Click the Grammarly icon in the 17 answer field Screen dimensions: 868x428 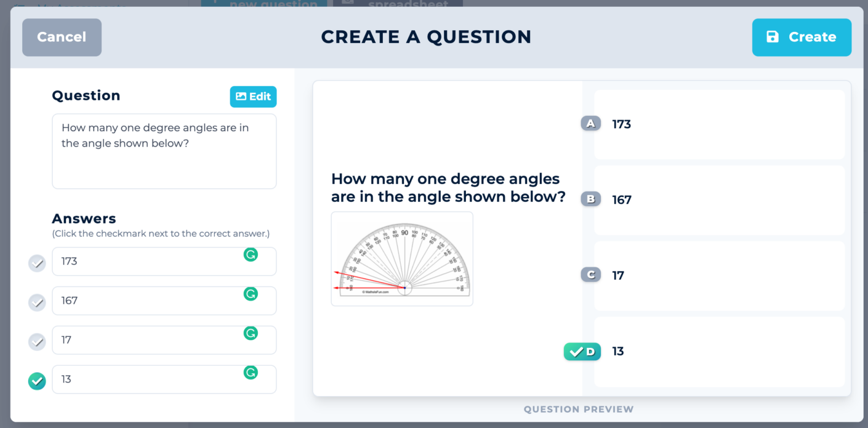point(251,333)
